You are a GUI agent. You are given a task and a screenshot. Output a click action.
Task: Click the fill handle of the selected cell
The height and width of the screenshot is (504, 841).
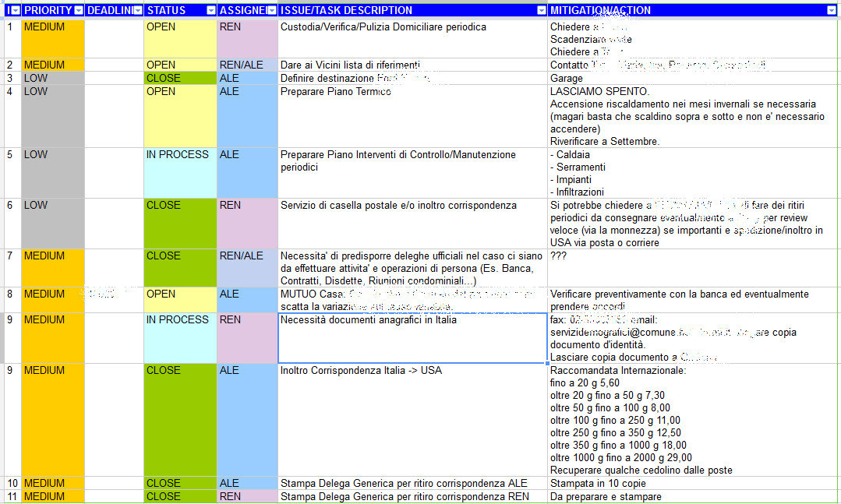click(547, 363)
